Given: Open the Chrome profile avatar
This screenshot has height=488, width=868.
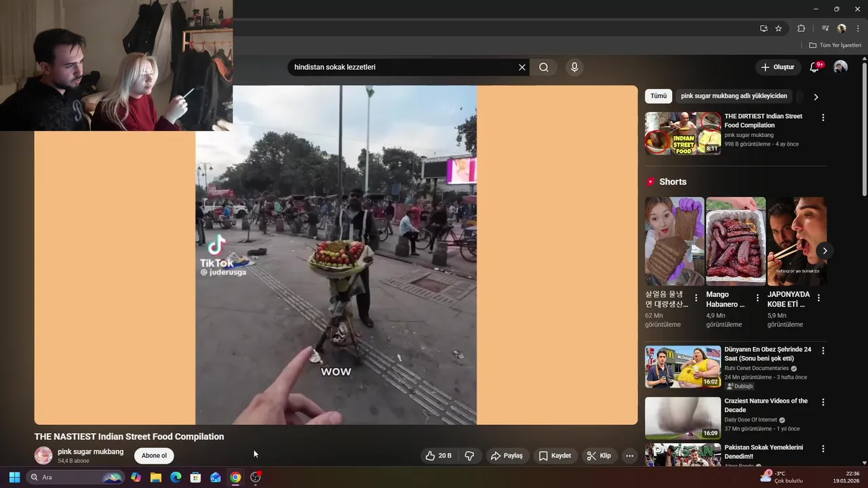Looking at the screenshot, I should pyautogui.click(x=842, y=28).
